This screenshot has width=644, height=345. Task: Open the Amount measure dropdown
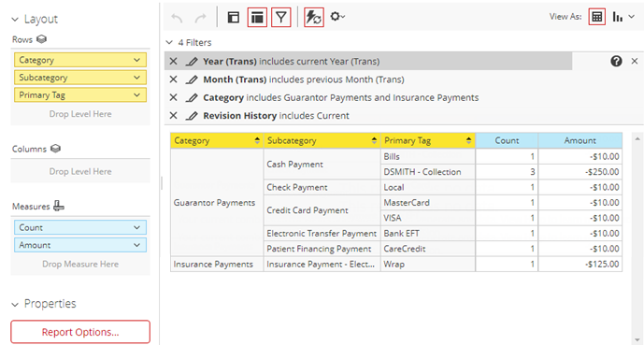pyautogui.click(x=136, y=245)
